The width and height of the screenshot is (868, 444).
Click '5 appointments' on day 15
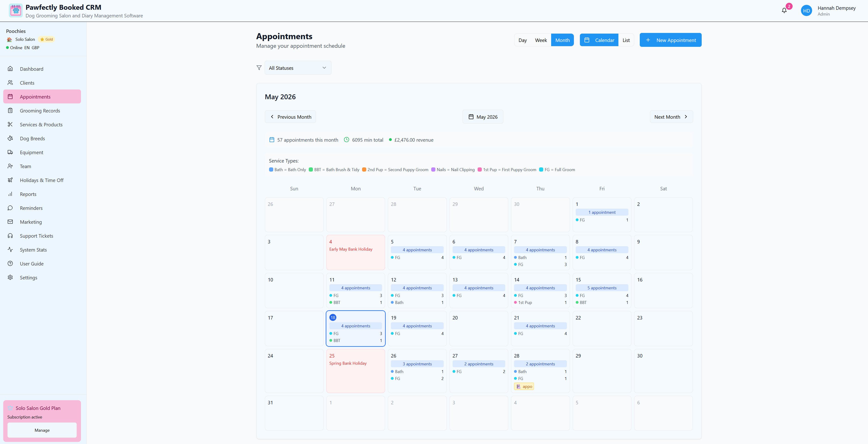pyautogui.click(x=602, y=288)
